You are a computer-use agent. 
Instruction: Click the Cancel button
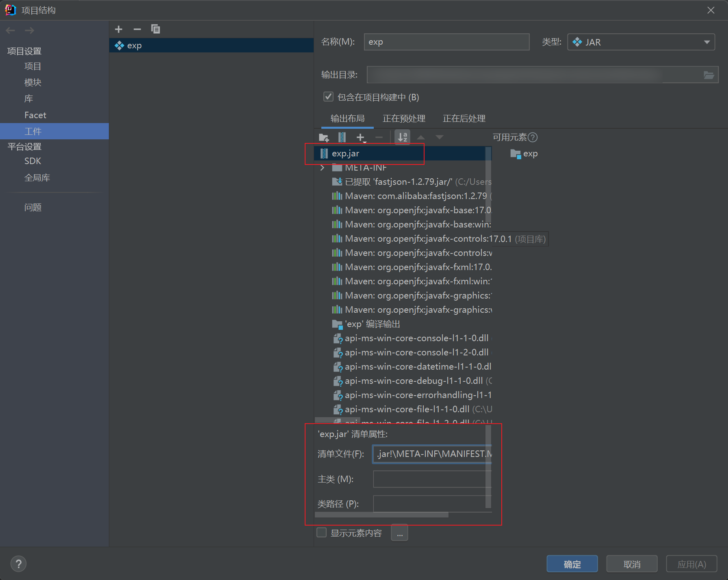coord(632,564)
